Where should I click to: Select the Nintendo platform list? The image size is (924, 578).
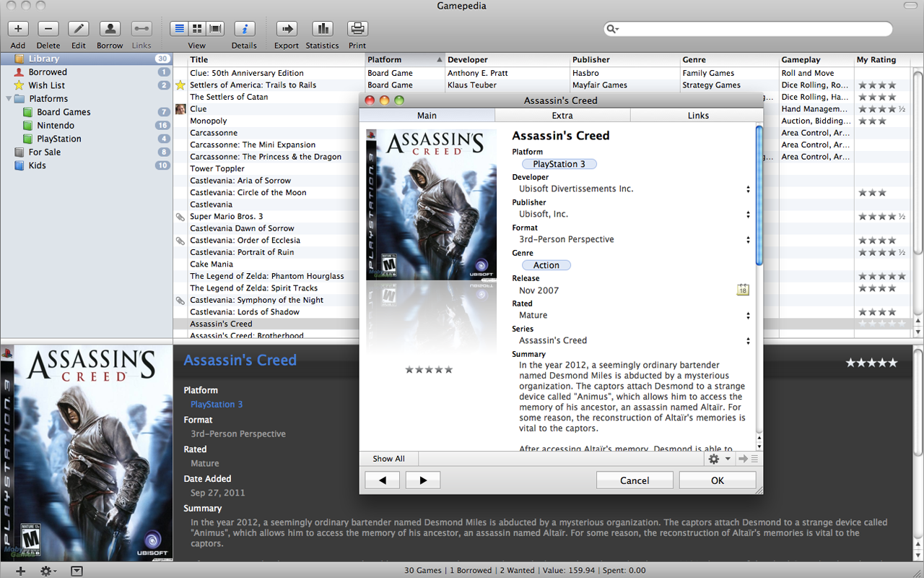[87, 126]
